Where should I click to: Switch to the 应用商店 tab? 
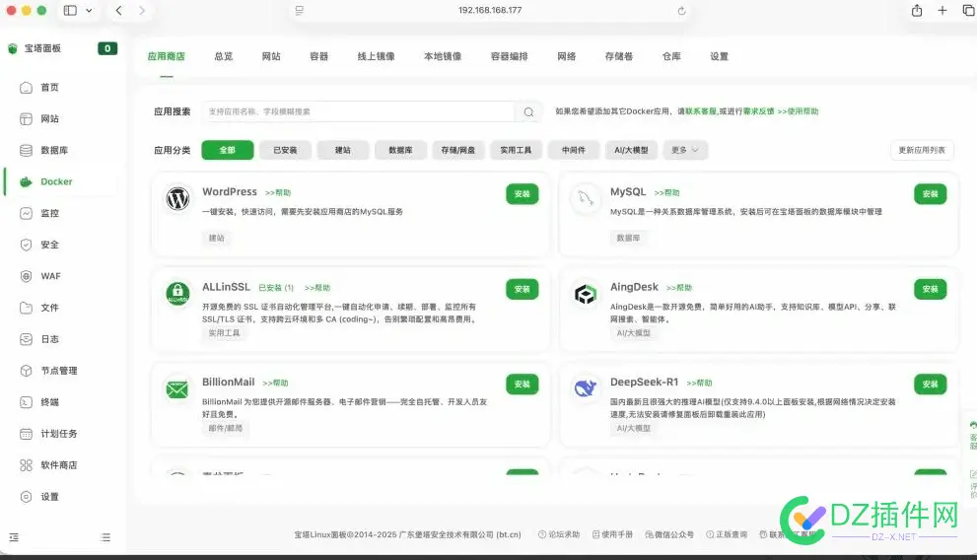coord(166,56)
